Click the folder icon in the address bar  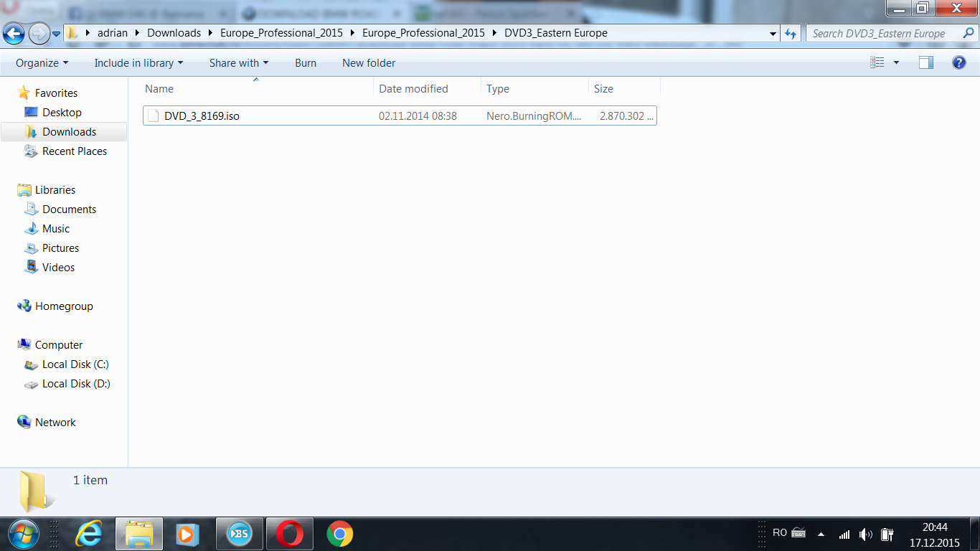[72, 33]
